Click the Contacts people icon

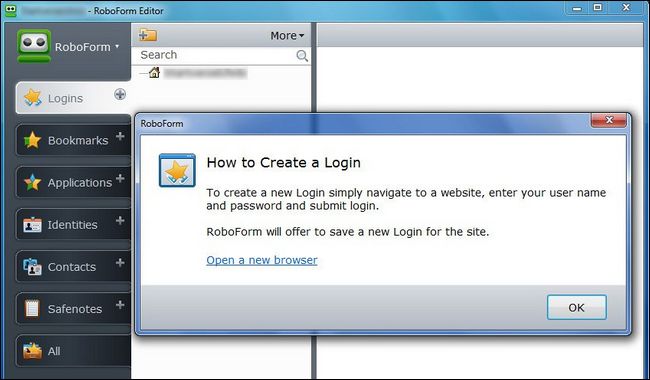pyautogui.click(x=32, y=267)
